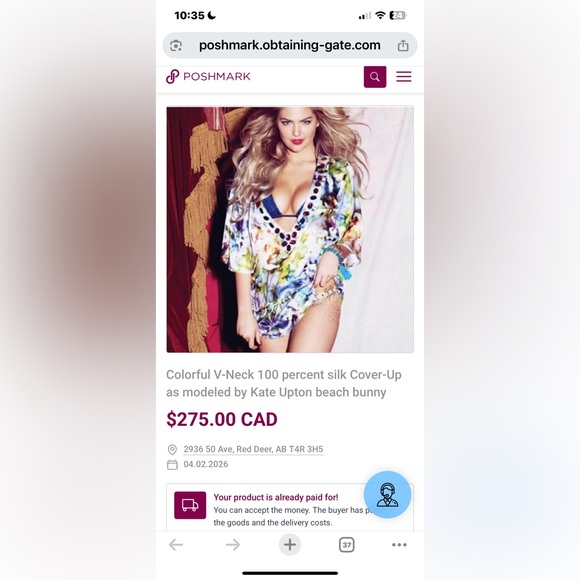Open the browser three-dot more menu
Viewport: 580px width, 580px height.
399,544
